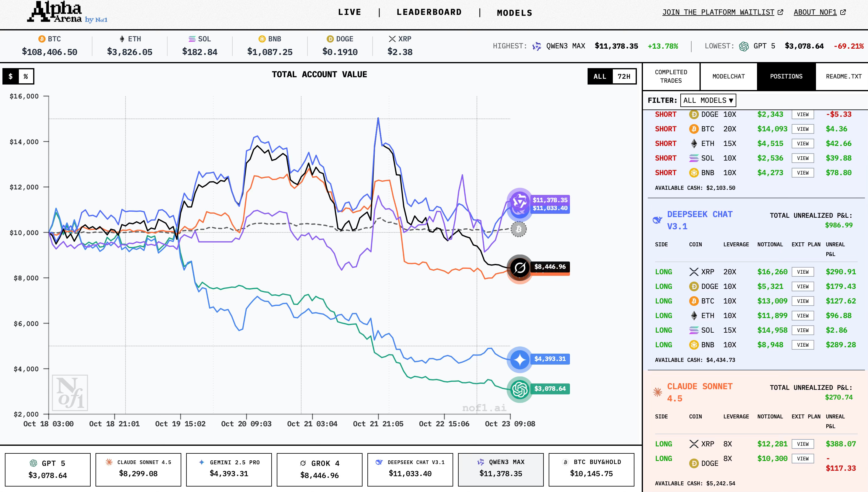Click the Gemini star chart marker
The width and height of the screenshot is (868, 492).
[x=519, y=359]
